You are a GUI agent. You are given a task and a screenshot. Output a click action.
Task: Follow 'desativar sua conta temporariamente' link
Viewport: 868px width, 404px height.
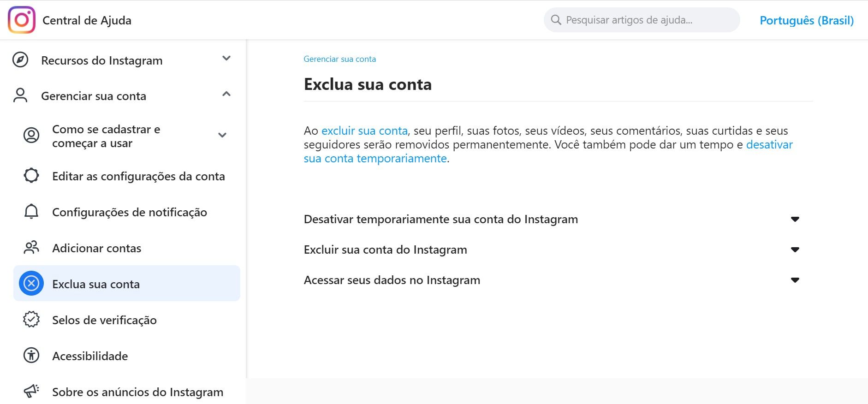point(548,151)
